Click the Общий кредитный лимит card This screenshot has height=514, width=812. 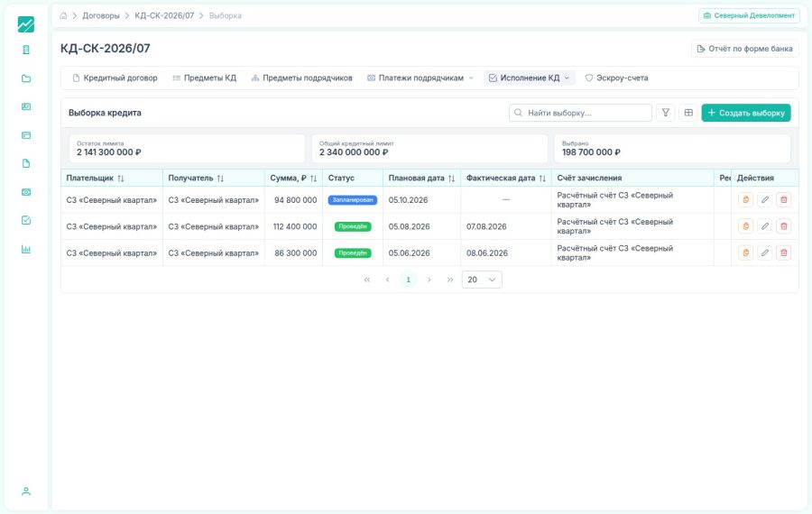(x=429, y=149)
